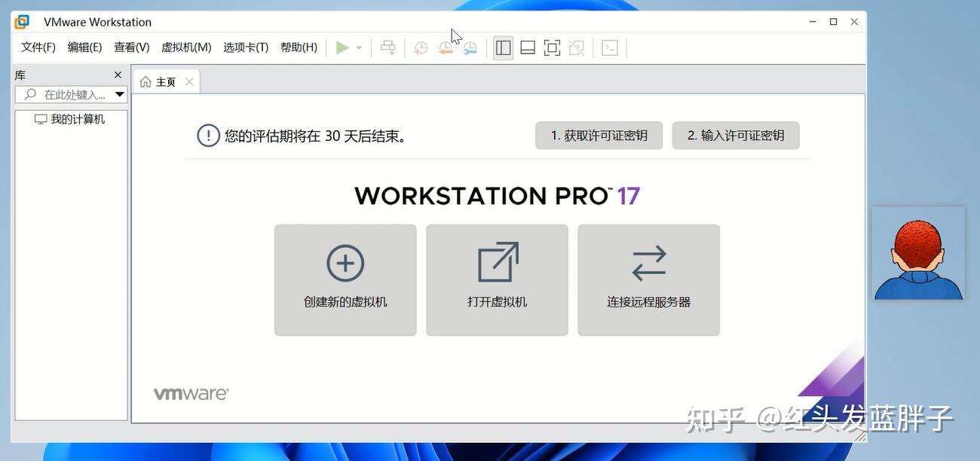Viewport: 980px width, 461px height.
Task: Toggle the library panel visibility
Action: pyautogui.click(x=503, y=47)
